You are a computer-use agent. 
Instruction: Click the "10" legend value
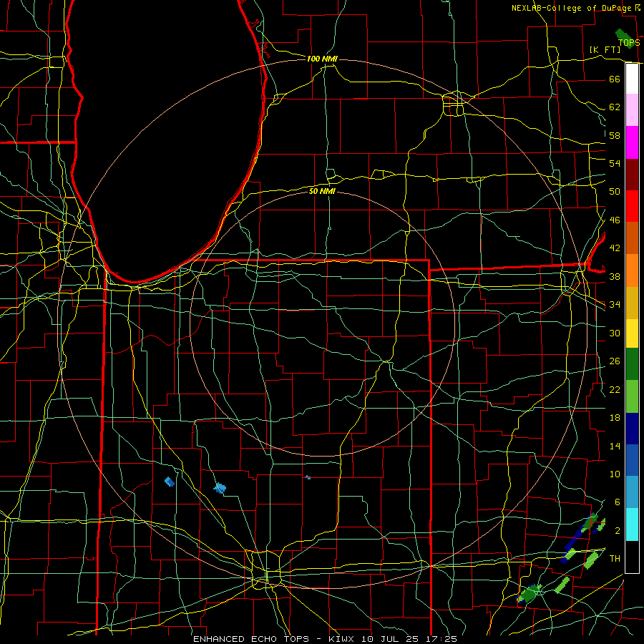pyautogui.click(x=615, y=474)
